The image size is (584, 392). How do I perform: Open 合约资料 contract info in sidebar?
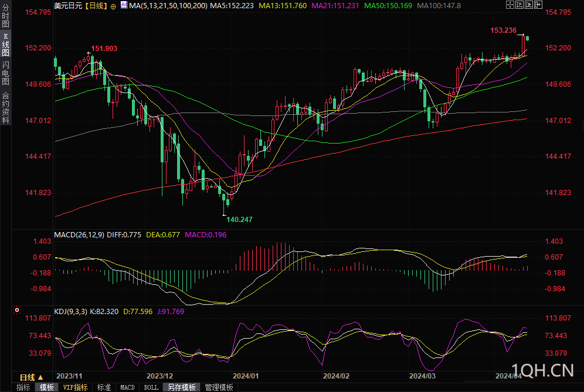pyautogui.click(x=5, y=108)
